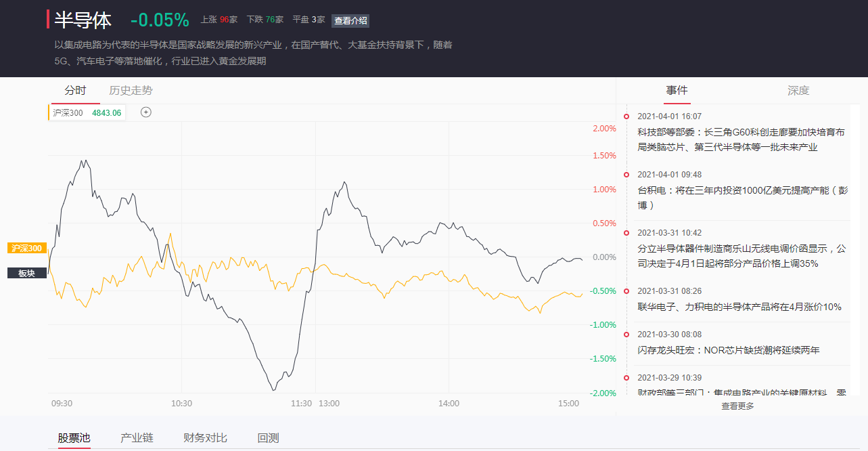Switch to the 深度 tab
The image size is (868, 451).
[798, 91]
